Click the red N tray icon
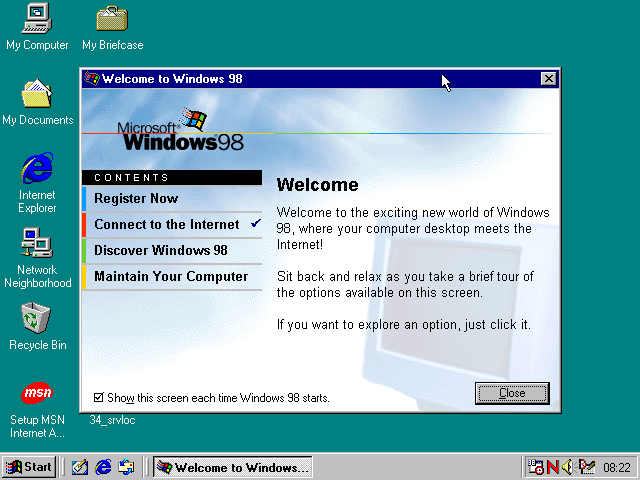This screenshot has height=480, width=640. click(553, 467)
